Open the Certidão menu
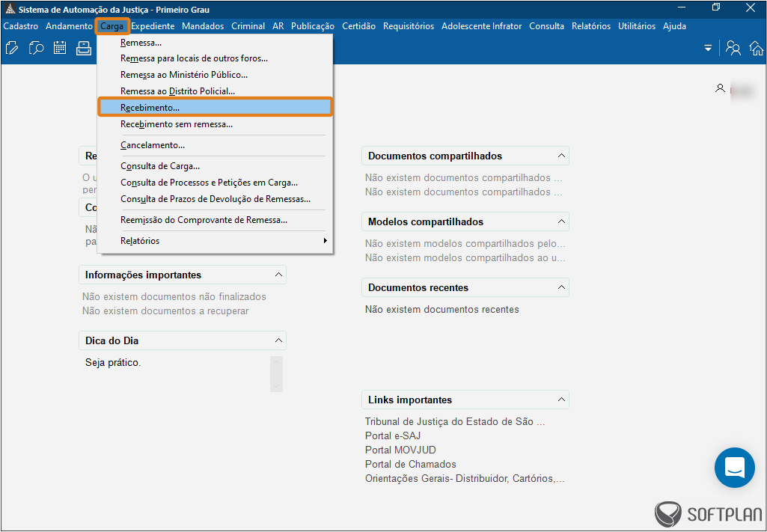This screenshot has height=532, width=767. point(358,26)
